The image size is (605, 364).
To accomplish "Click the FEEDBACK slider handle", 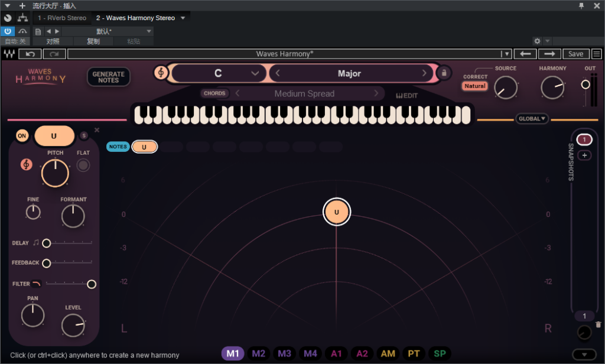I will coord(46,264).
